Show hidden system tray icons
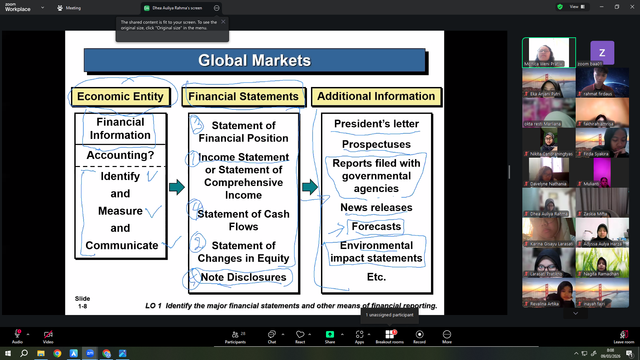640x360 pixels. point(576,353)
